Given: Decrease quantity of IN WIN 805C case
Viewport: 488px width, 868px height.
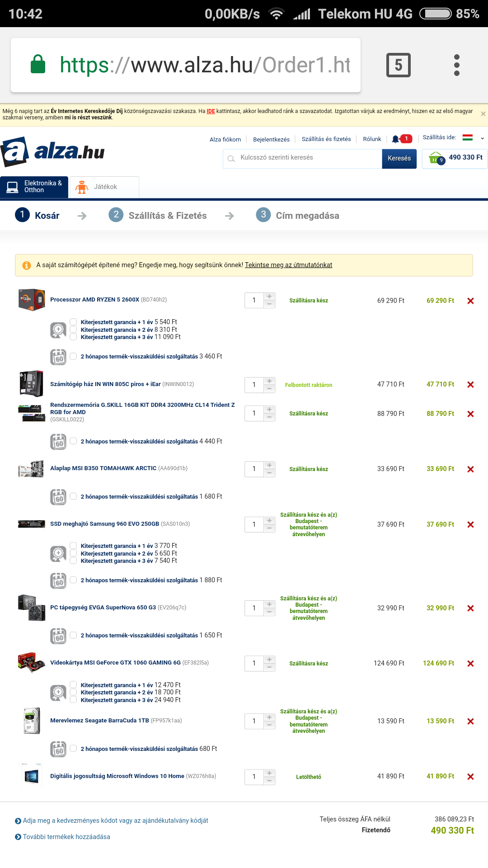Looking at the screenshot, I should (x=269, y=388).
